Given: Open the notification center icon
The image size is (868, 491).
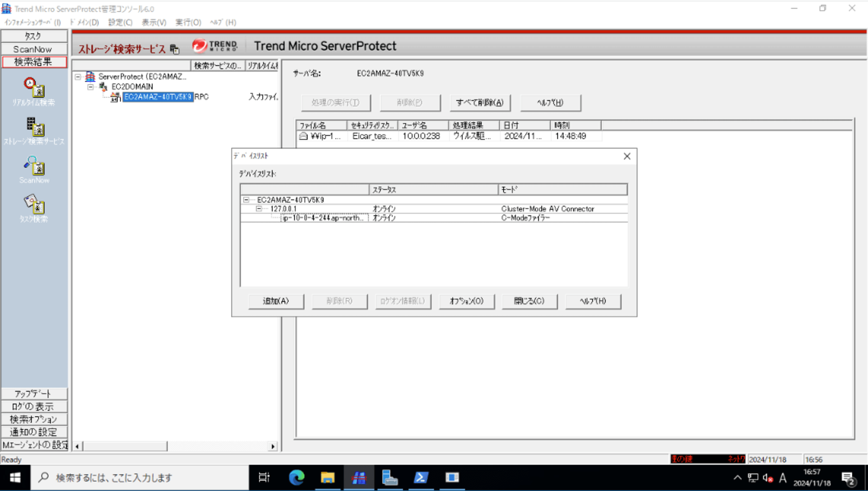Looking at the screenshot, I should pyautogui.click(x=848, y=478).
